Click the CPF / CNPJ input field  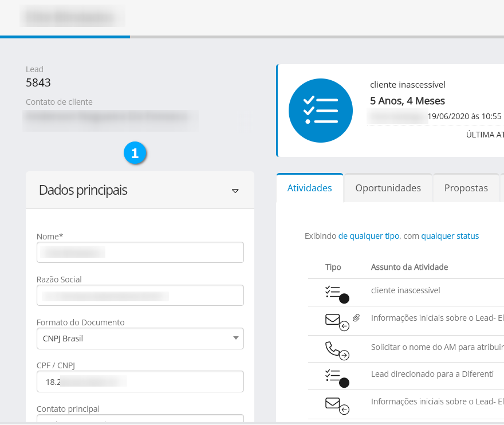click(140, 381)
